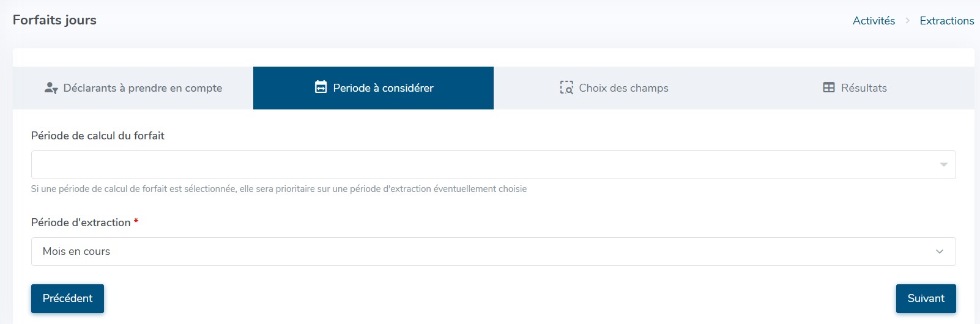This screenshot has height=324, width=980.
Task: Follow the Extractions breadcrumb link
Action: click(x=946, y=21)
